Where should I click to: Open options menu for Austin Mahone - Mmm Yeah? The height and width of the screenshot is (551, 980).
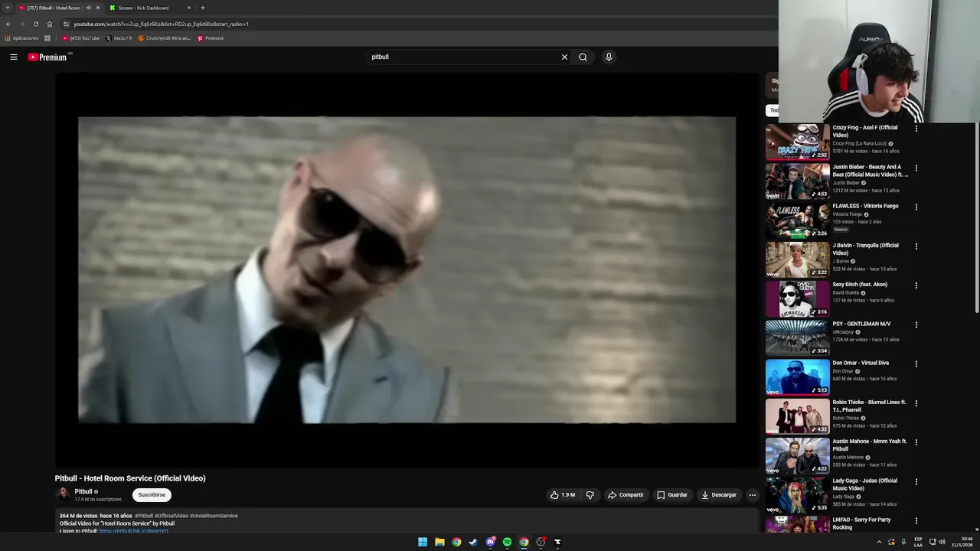click(x=916, y=442)
